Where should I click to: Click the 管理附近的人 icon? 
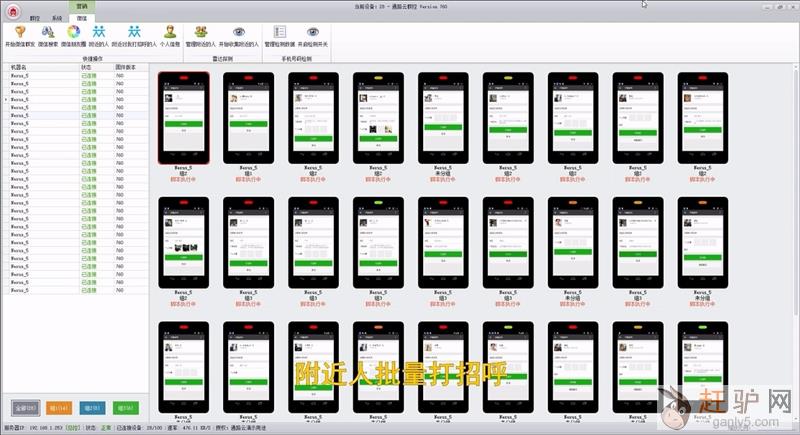pyautogui.click(x=201, y=33)
